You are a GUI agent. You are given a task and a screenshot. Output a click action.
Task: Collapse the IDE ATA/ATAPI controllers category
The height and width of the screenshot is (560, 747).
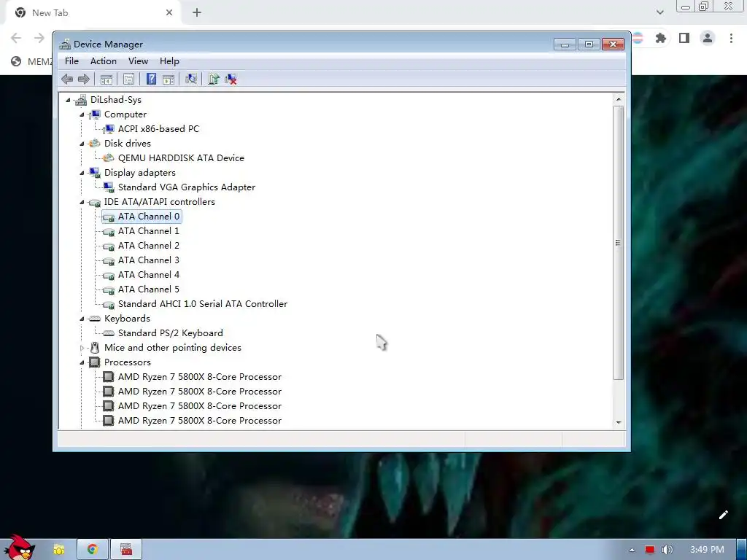[x=82, y=202]
